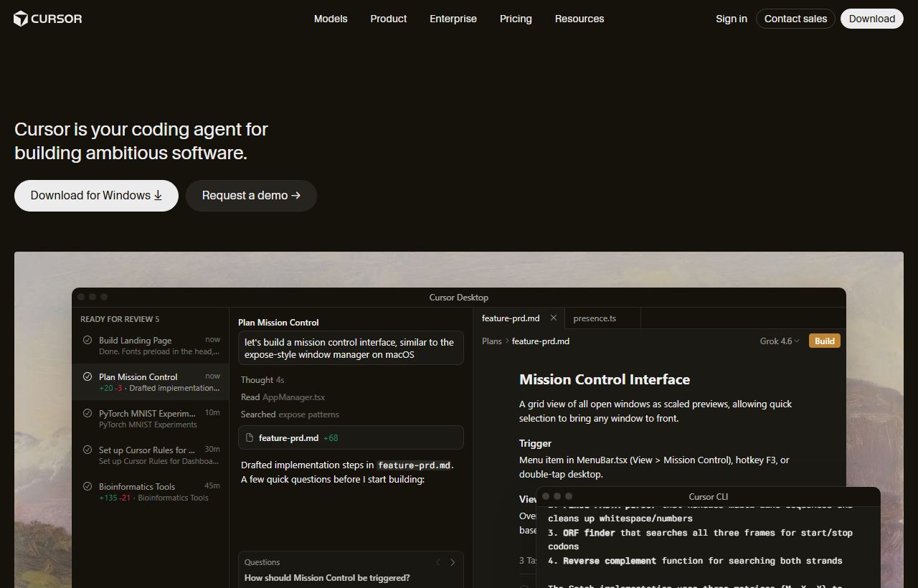Click Request a demo button
918x588 pixels.
pos(251,196)
